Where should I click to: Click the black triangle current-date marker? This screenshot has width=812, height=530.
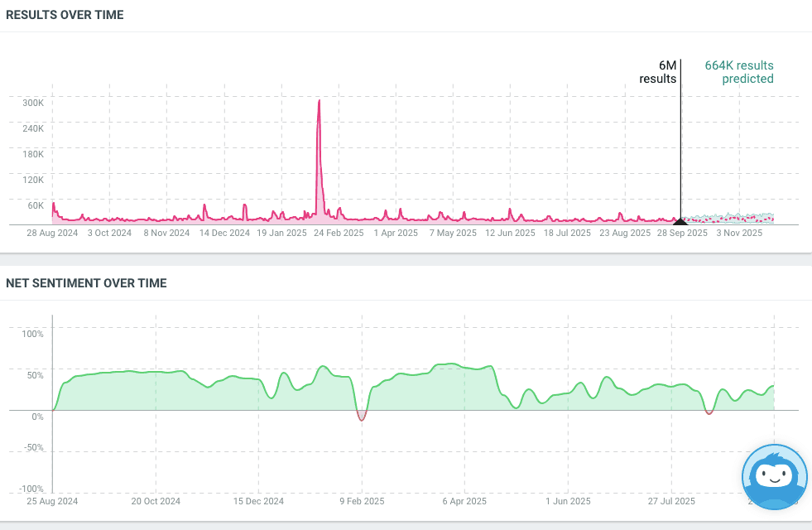coord(680,221)
